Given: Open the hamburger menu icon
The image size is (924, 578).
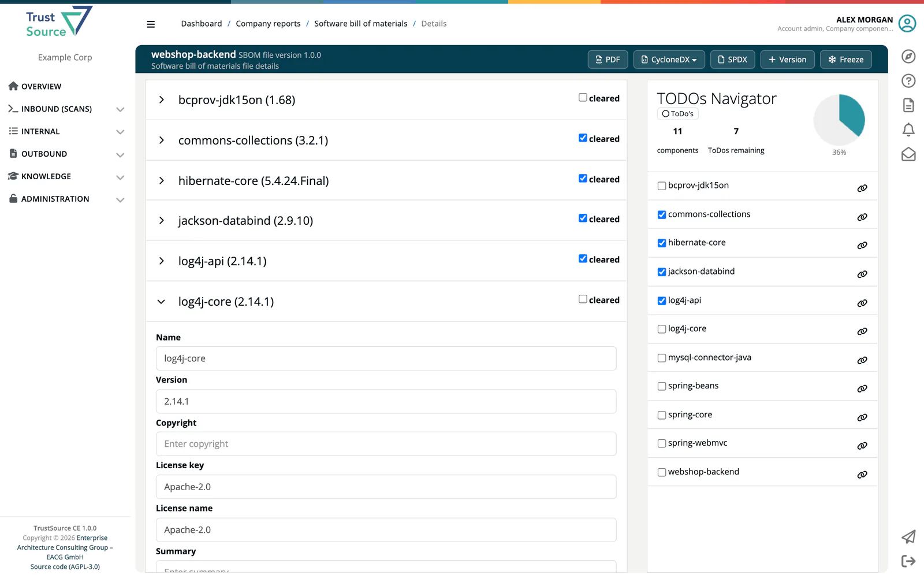Looking at the screenshot, I should tap(151, 24).
